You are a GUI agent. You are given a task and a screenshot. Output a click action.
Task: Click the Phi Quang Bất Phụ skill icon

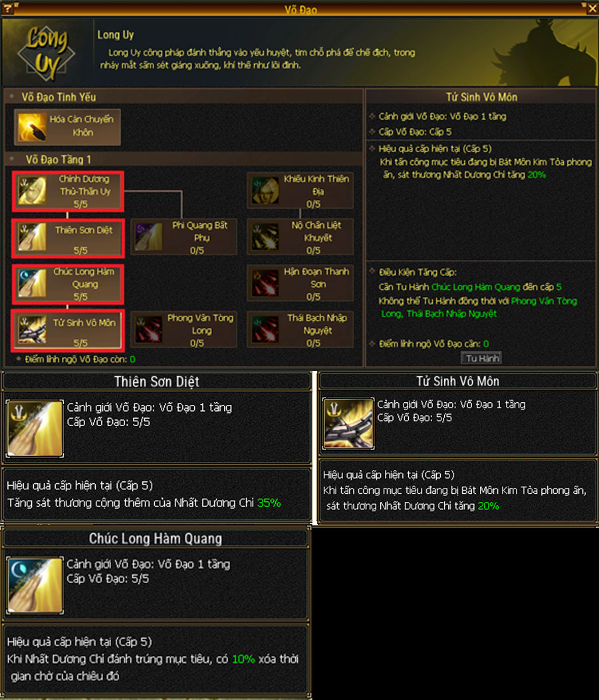click(x=149, y=237)
